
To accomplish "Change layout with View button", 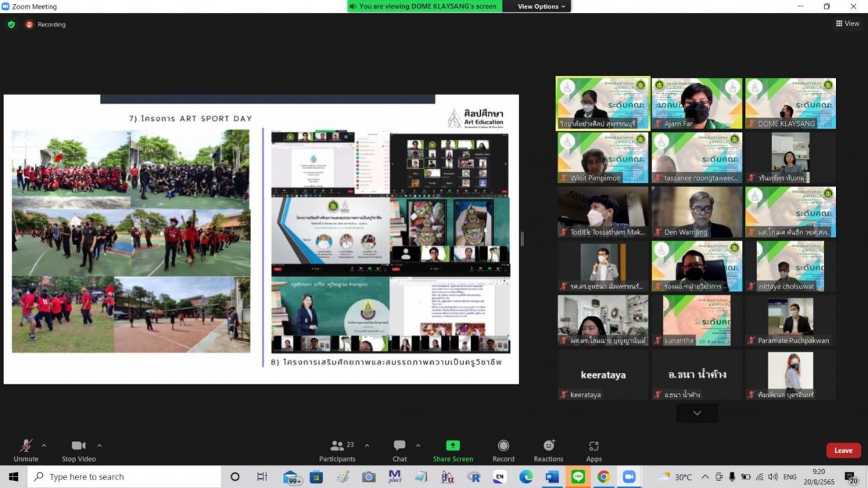I will pyautogui.click(x=848, y=23).
